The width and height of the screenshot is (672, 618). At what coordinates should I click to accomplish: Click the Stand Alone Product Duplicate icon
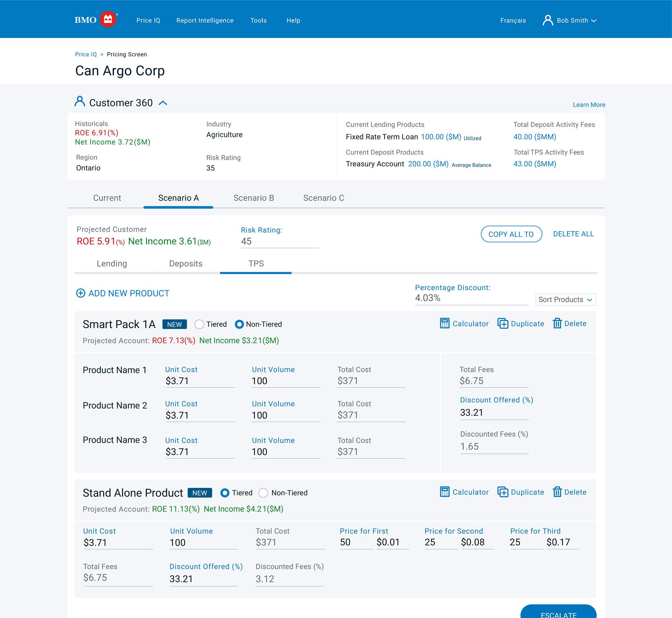tap(503, 492)
